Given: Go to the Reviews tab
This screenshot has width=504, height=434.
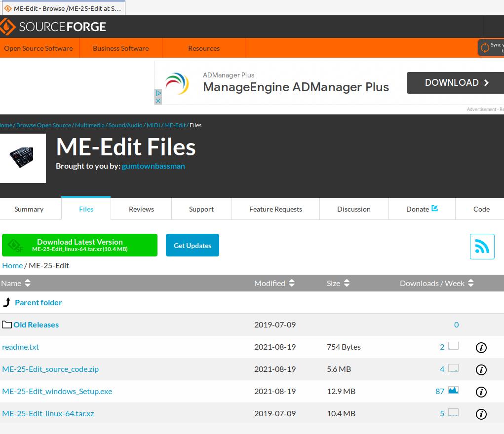Looking at the screenshot, I should (x=142, y=209).
